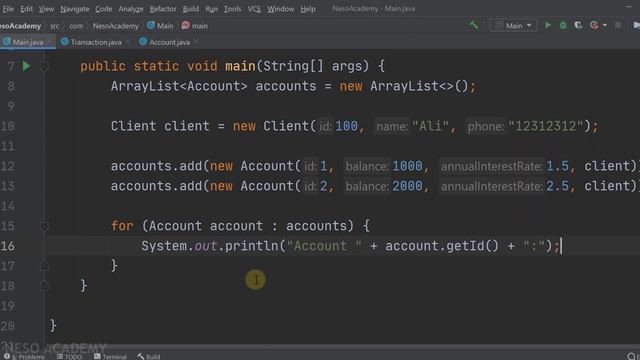The height and width of the screenshot is (360, 640).
Task: Click the Build project hammer icon
Action: click(473, 25)
